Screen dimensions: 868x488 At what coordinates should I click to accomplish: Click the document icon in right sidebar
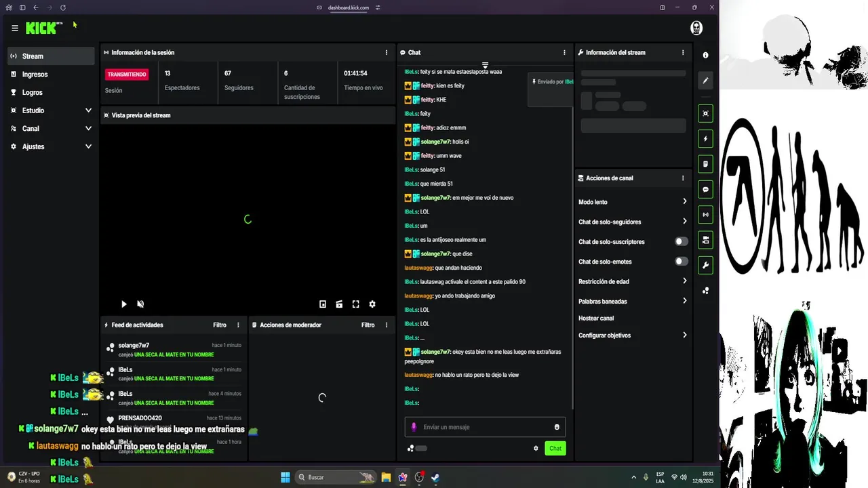(705, 164)
